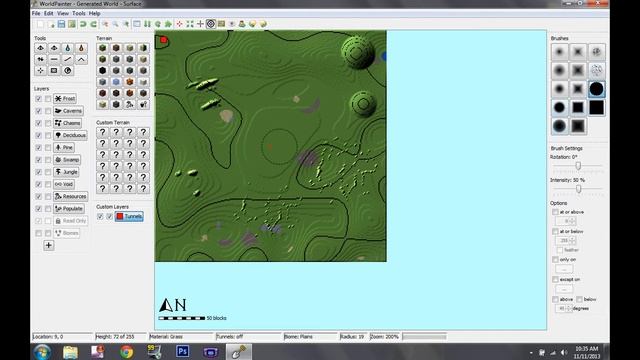Click the Save world toolbar icon
640x360 pixels.
[x=61, y=24]
